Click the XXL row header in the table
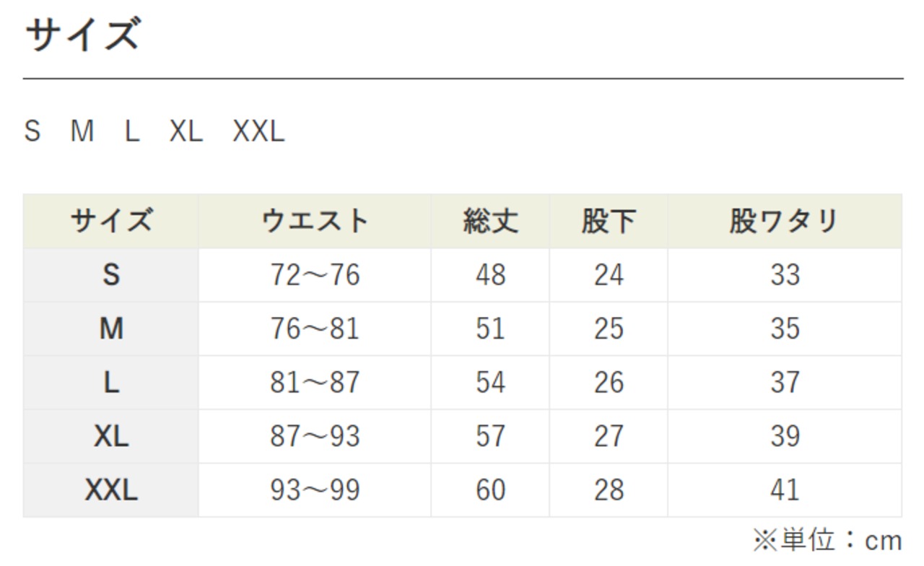Image resolution: width=924 pixels, height=566 pixels. point(111,491)
